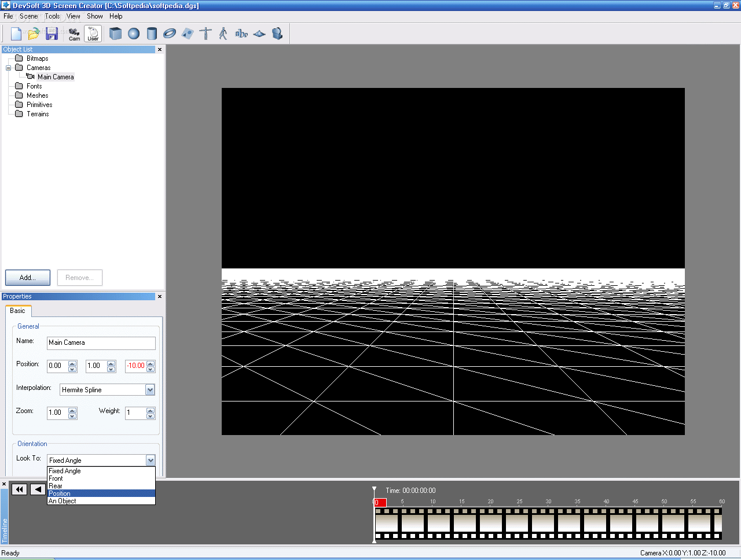This screenshot has width=741, height=560.
Task: Adjust the Weight spinner arrows
Action: pos(151,413)
